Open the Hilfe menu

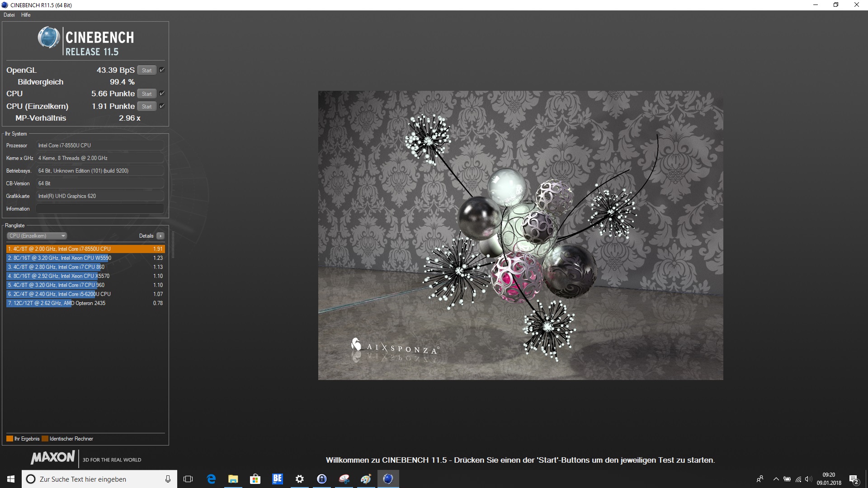[26, 15]
